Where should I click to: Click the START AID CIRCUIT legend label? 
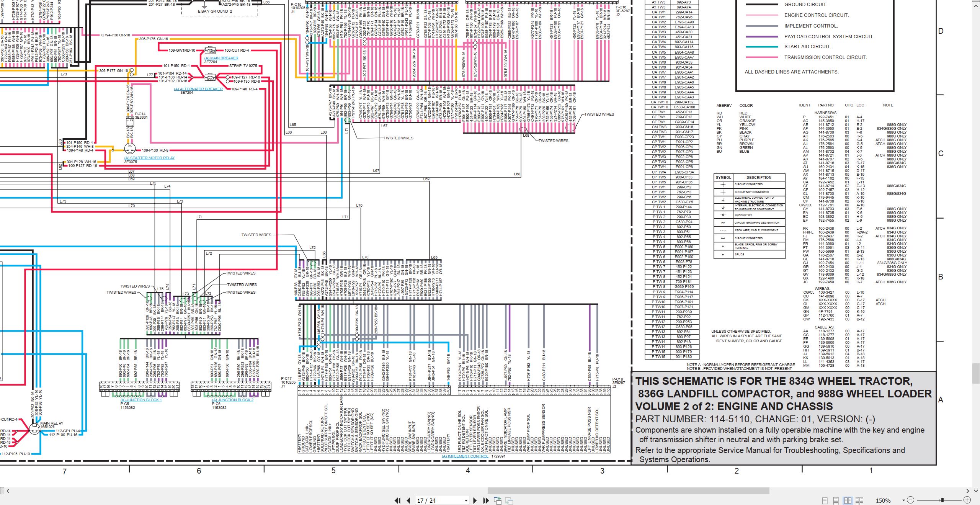tap(807, 47)
